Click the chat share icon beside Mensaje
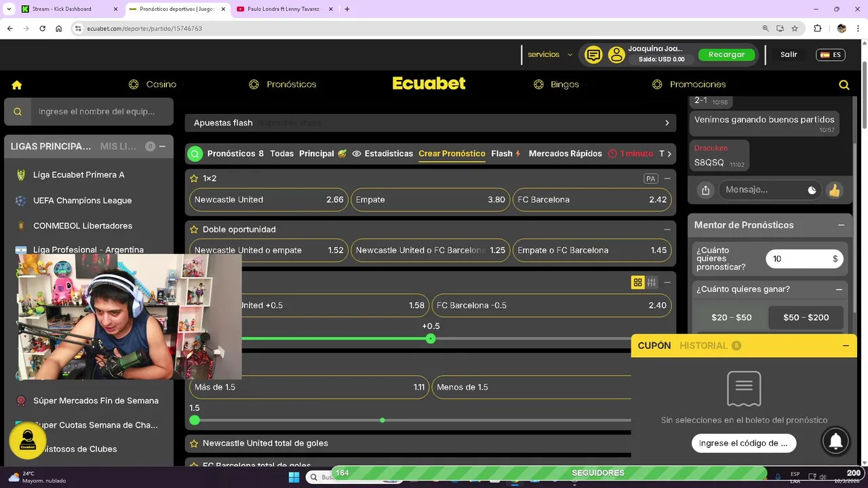868x488 pixels. 705,190
